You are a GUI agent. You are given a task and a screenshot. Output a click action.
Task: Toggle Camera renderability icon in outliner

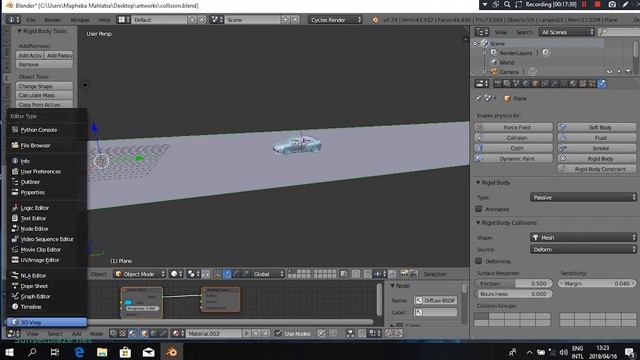(629, 72)
